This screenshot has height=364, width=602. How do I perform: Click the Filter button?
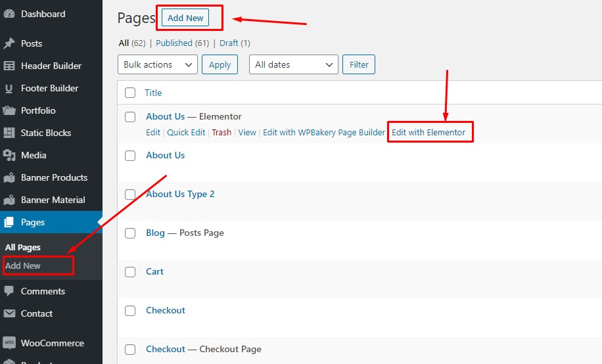pos(359,64)
